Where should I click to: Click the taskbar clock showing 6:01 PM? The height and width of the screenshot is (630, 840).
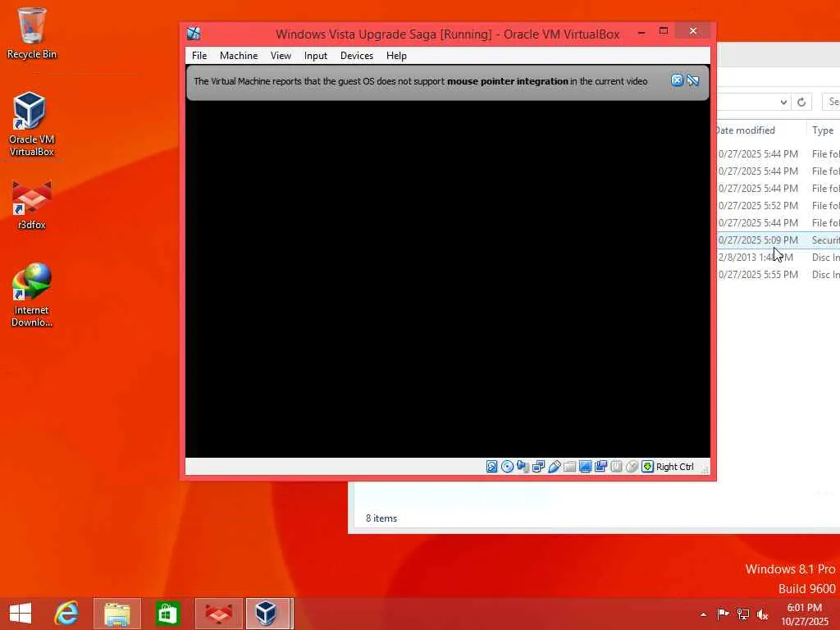[x=804, y=614]
